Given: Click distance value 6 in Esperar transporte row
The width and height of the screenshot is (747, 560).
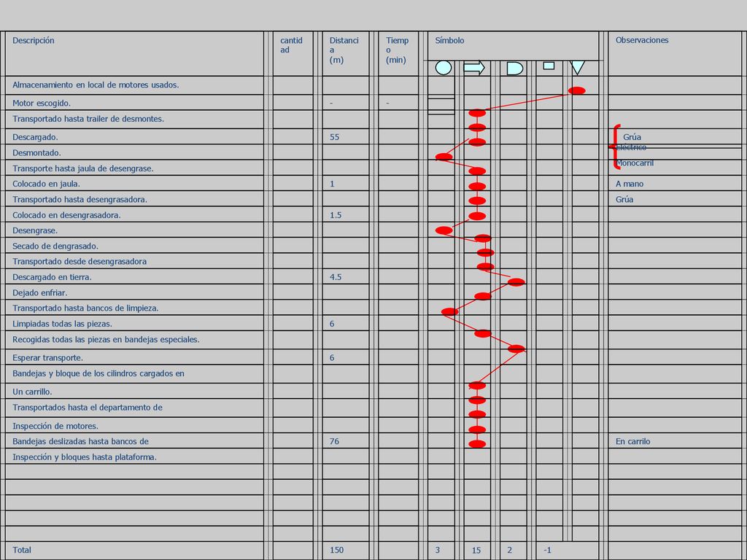Looking at the screenshot, I should [x=332, y=357].
